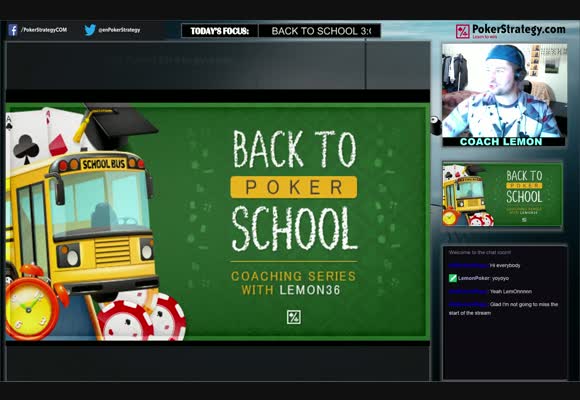Click the 'Welcome to the chat room!' message
This screenshot has height=400, width=580.
point(480,252)
